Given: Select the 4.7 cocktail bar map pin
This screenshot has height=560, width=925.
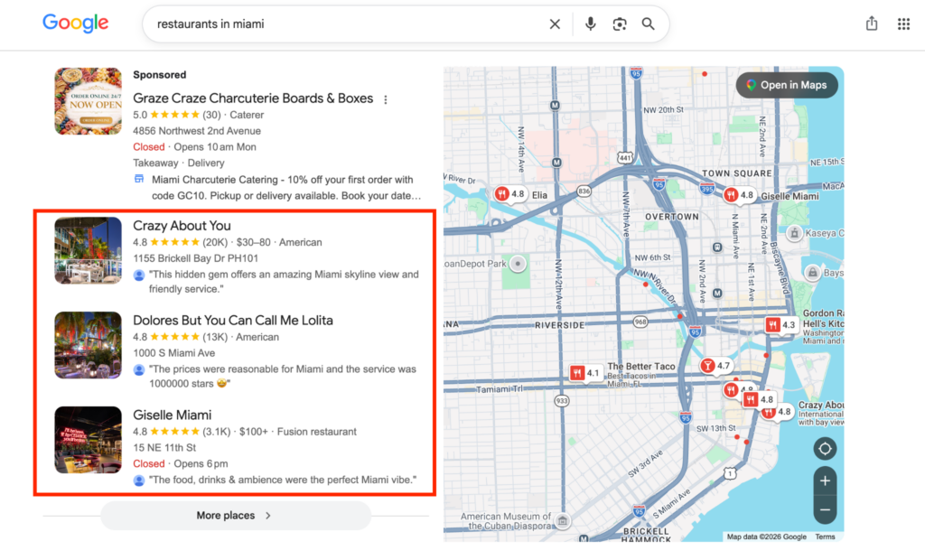Looking at the screenshot, I should (715, 366).
